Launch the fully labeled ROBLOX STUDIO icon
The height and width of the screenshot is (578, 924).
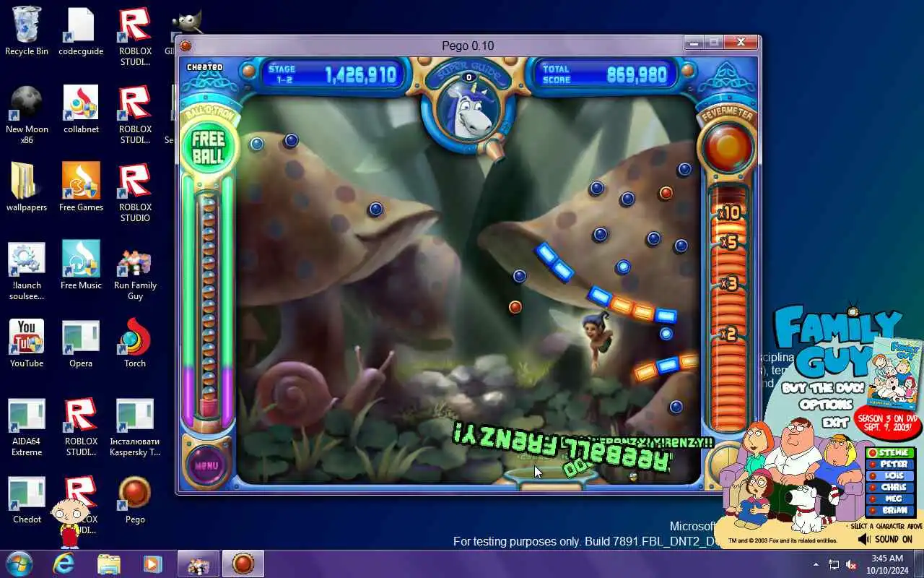pos(135,192)
